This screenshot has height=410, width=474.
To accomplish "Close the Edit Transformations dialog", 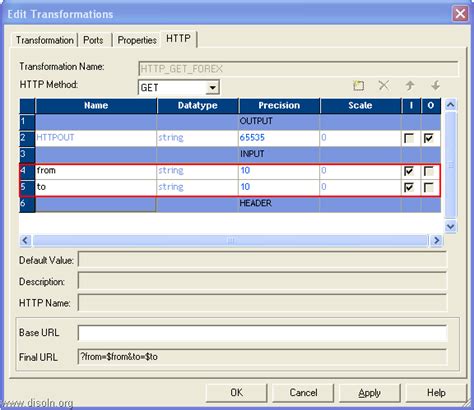I will point(460,14).
